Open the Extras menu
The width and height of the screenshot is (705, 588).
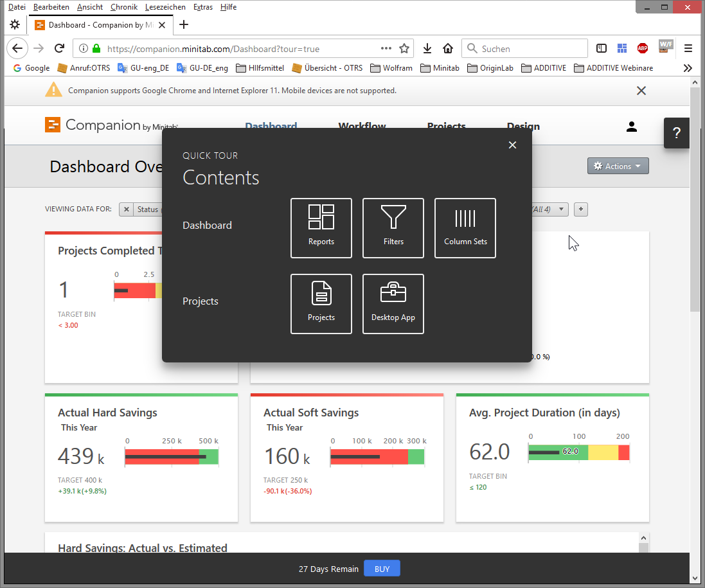point(203,7)
